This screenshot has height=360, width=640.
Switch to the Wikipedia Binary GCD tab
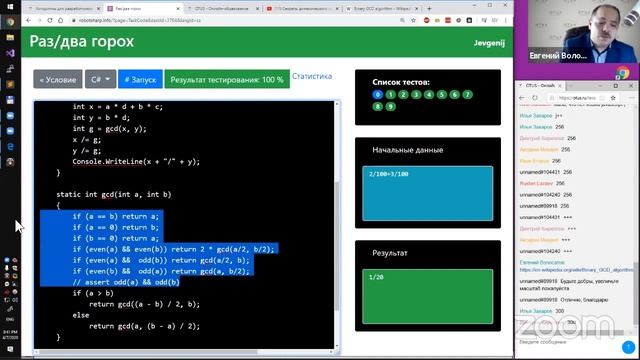point(382,8)
